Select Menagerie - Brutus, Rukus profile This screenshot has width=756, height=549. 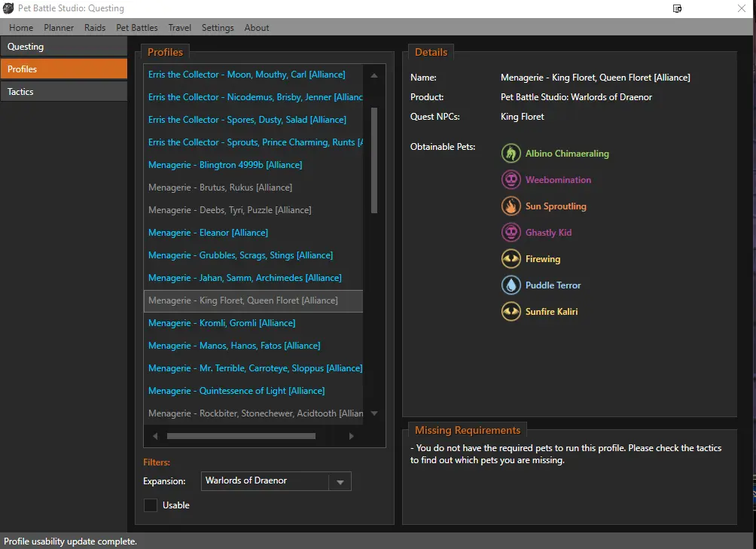[253, 188]
